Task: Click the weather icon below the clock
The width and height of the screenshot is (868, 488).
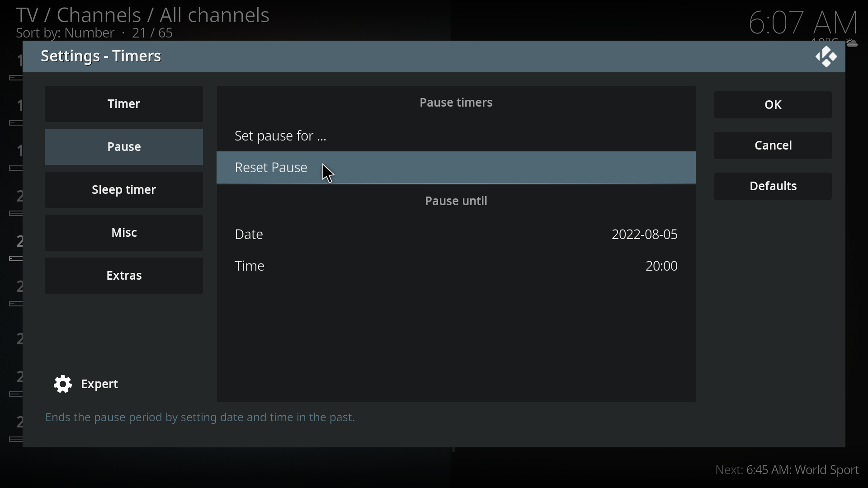Action: (852, 43)
